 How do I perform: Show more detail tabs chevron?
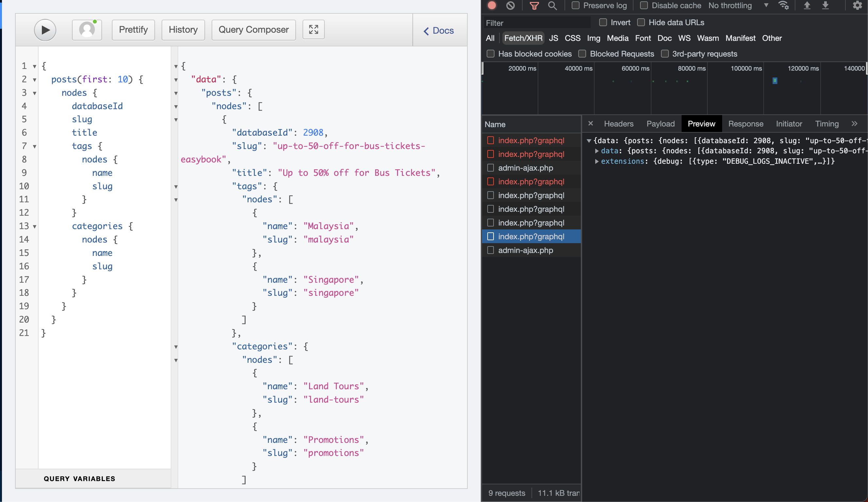pyautogui.click(x=854, y=124)
